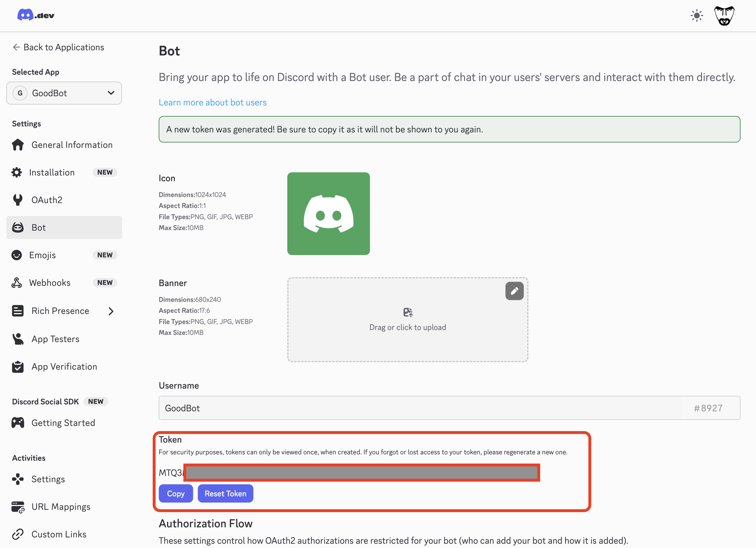Viewport: 756px width, 548px height.
Task: Copy the bot token
Action: point(176,493)
